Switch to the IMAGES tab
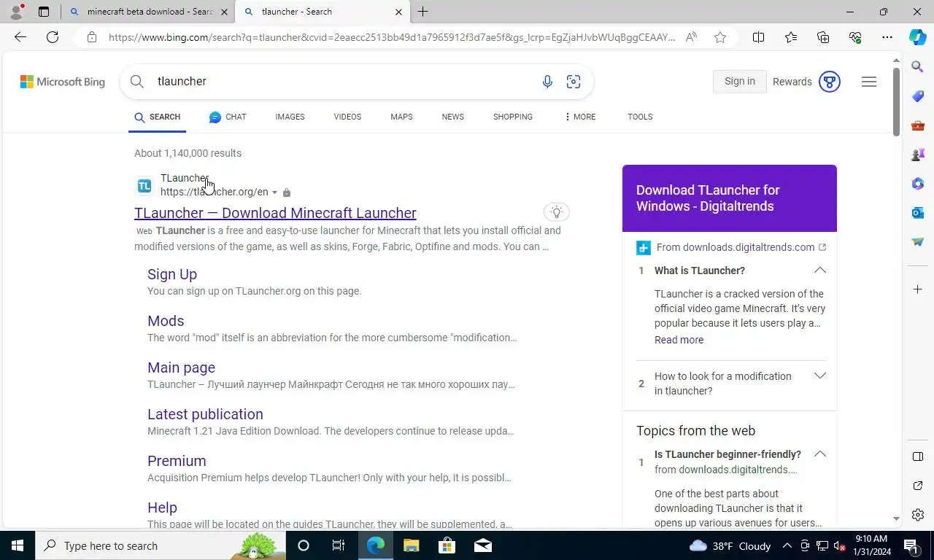The height and width of the screenshot is (560, 934). point(290,117)
